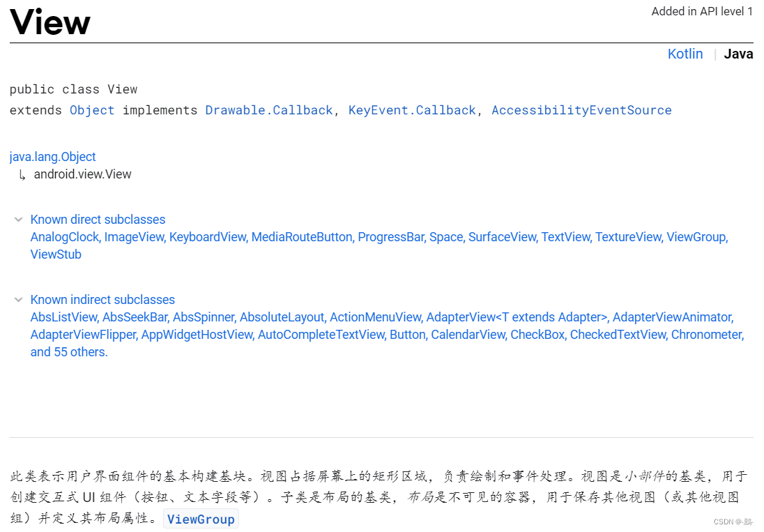Collapse the Known indirect subclasses section

[18, 300]
